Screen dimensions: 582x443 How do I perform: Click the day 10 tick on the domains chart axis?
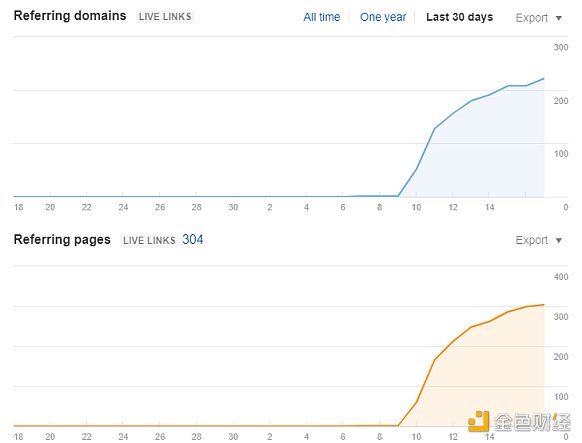click(x=416, y=207)
